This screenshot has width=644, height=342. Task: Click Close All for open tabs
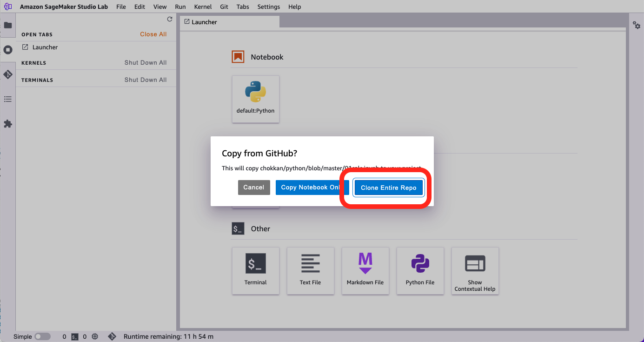[x=153, y=34]
